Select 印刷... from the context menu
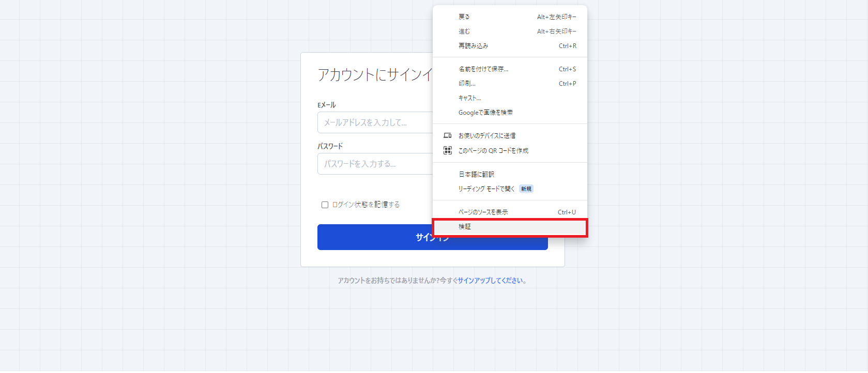Viewport: 868px width, 373px height. coord(510,84)
